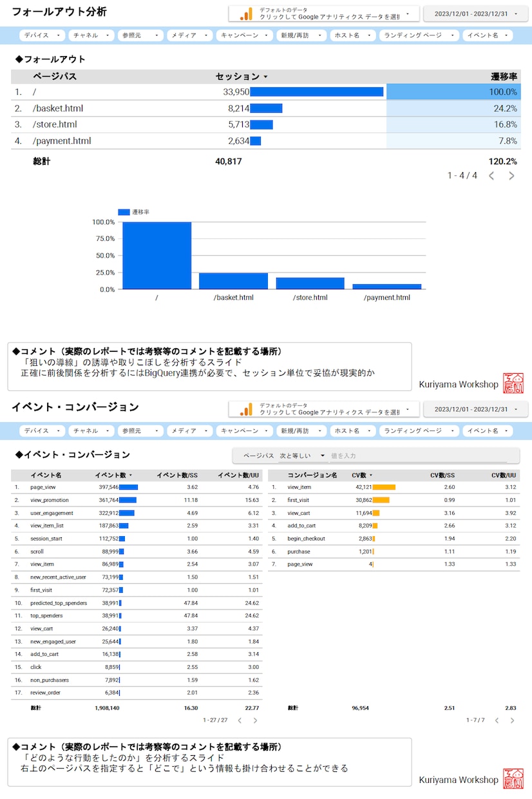The image size is (532, 799).
Task: Click user_engagement event row
Action: [137, 513]
